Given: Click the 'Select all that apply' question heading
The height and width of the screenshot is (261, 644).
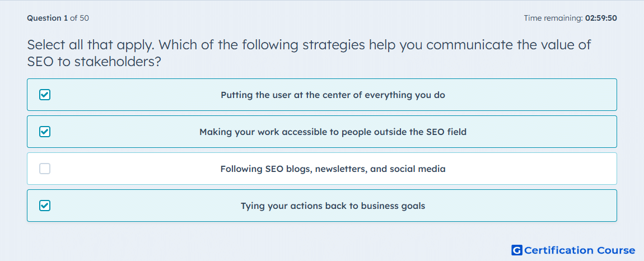Looking at the screenshot, I should [x=309, y=53].
